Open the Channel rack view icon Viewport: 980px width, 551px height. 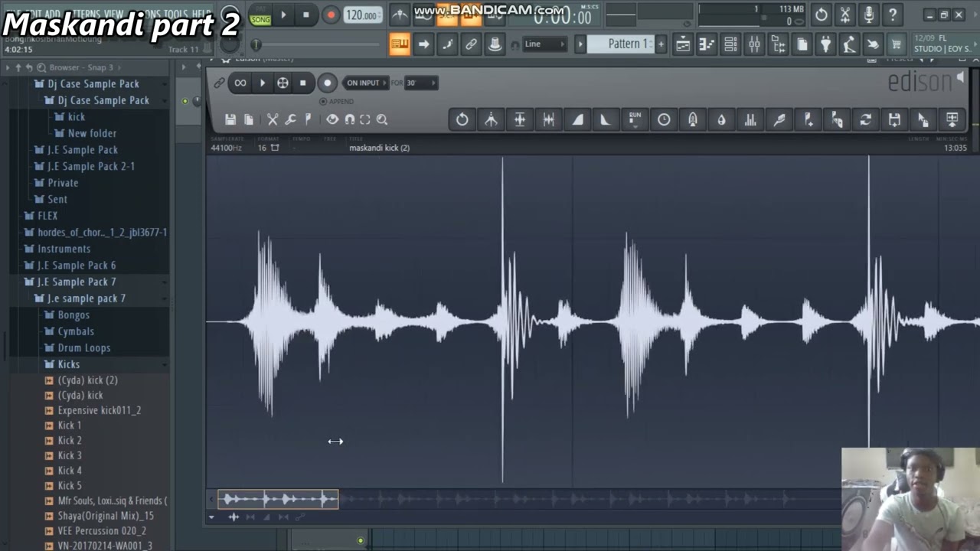pos(730,44)
